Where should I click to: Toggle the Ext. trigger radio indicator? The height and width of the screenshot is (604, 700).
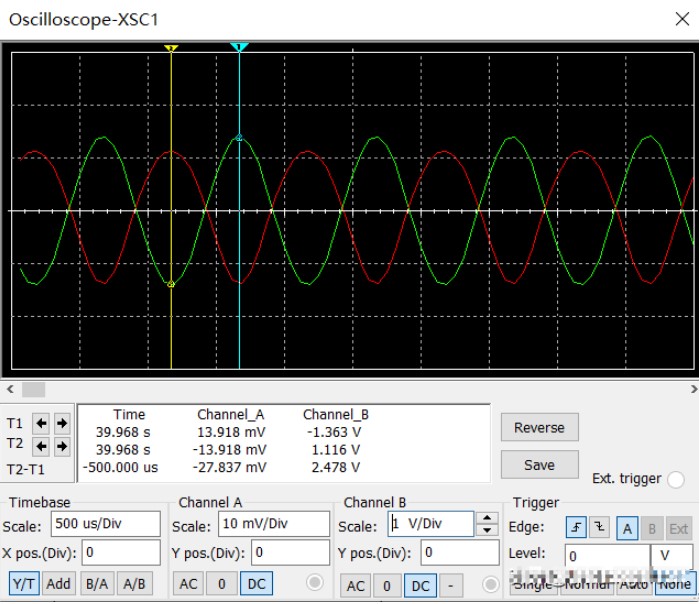click(675, 479)
